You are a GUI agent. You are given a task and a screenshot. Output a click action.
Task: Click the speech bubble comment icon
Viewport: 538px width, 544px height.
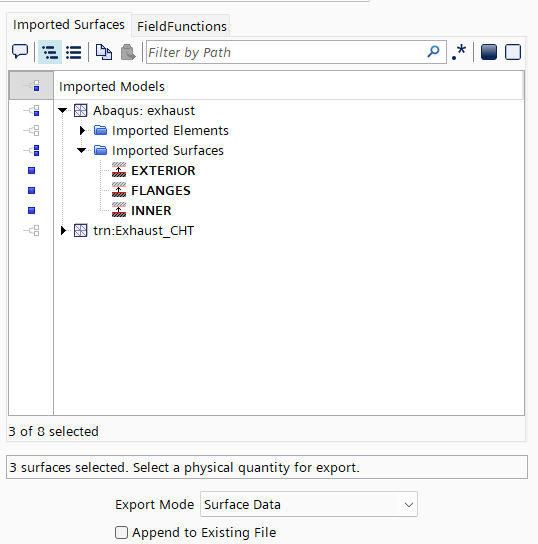tap(20, 52)
